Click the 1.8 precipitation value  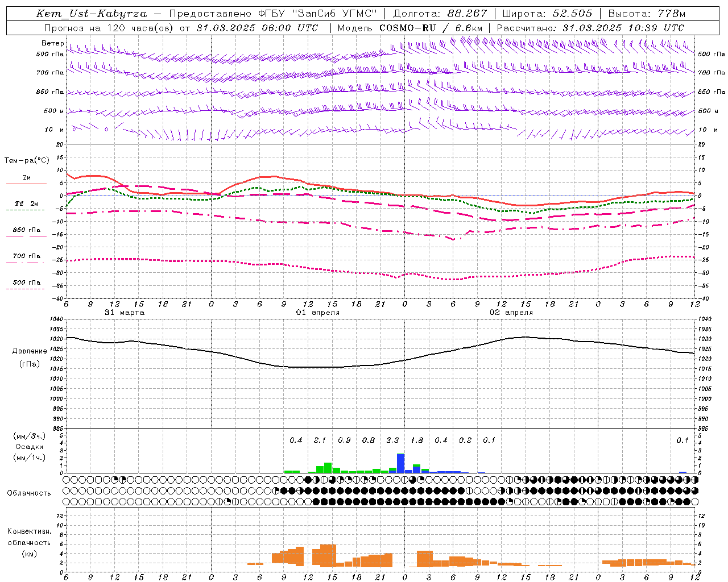pyautogui.click(x=417, y=440)
